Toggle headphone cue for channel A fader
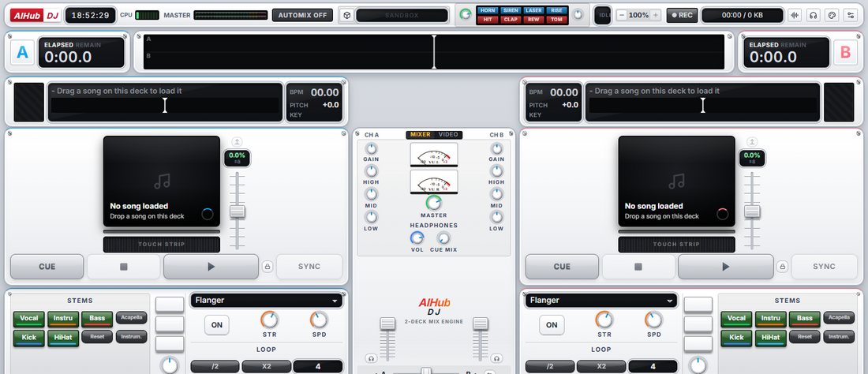Viewport: 868px width, 374px height. click(x=370, y=358)
